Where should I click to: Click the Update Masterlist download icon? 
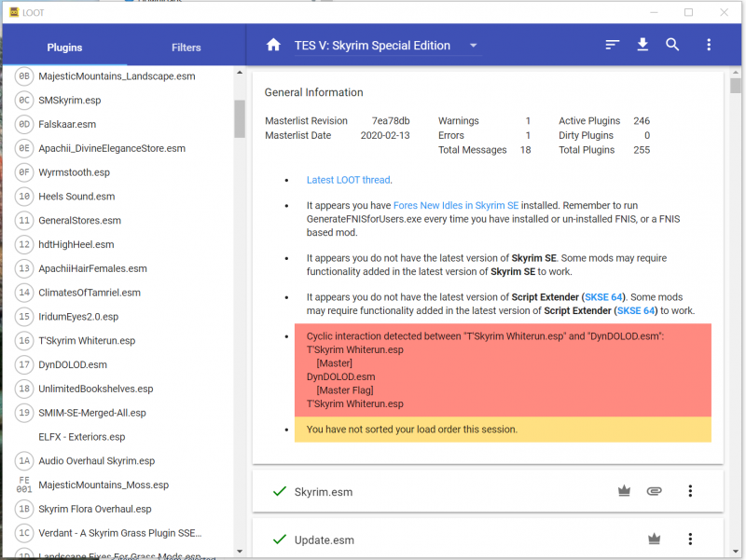coord(642,45)
